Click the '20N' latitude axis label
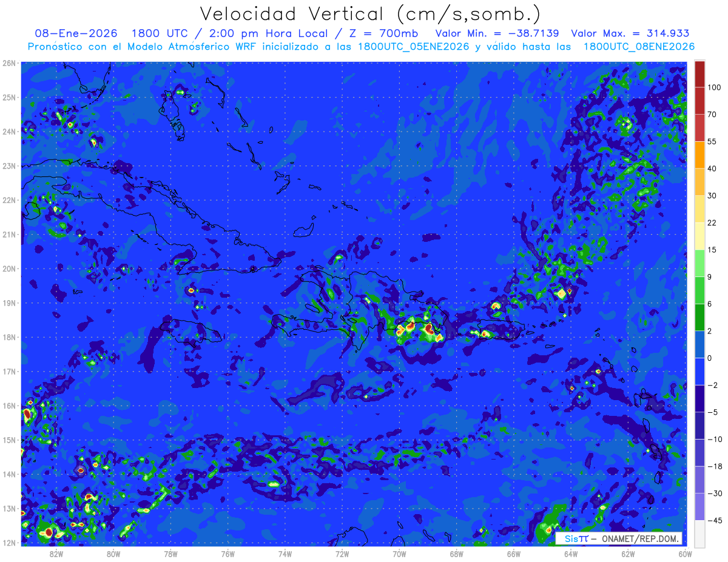Screen dimensions: 728x562 (8, 269)
